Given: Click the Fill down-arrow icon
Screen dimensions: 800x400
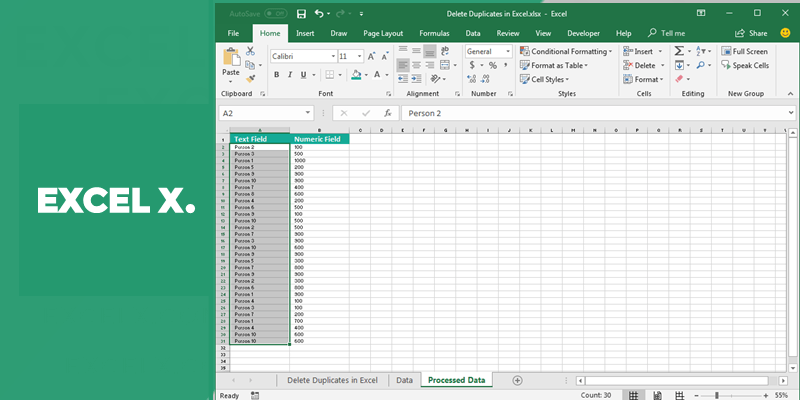Looking at the screenshot, I should pyautogui.click(x=679, y=65).
